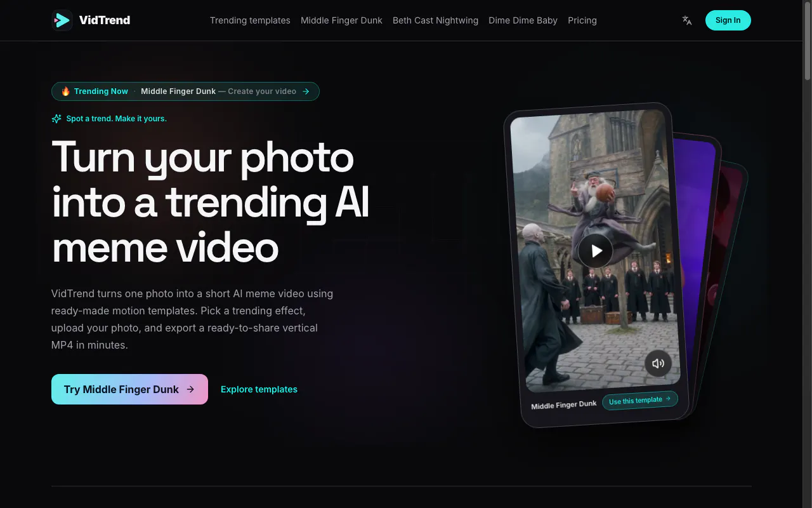Click the VidTrend logo icon
This screenshot has height=508, width=812.
pyautogui.click(x=62, y=20)
